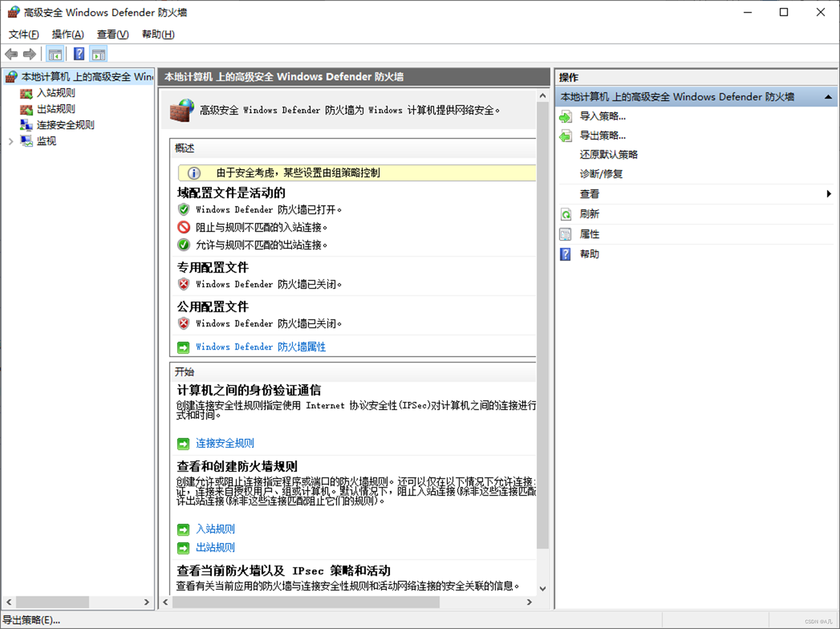Choose 还原默认策略 in the actions pane

click(608, 155)
